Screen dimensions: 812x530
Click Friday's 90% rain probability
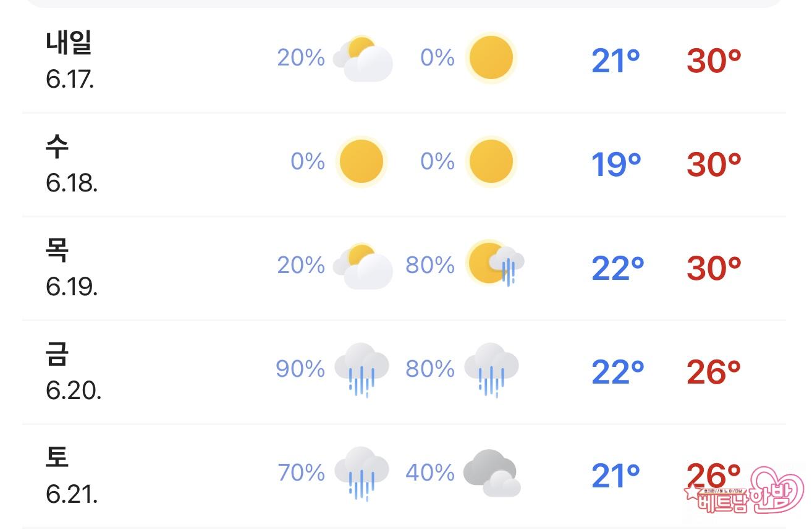click(300, 369)
